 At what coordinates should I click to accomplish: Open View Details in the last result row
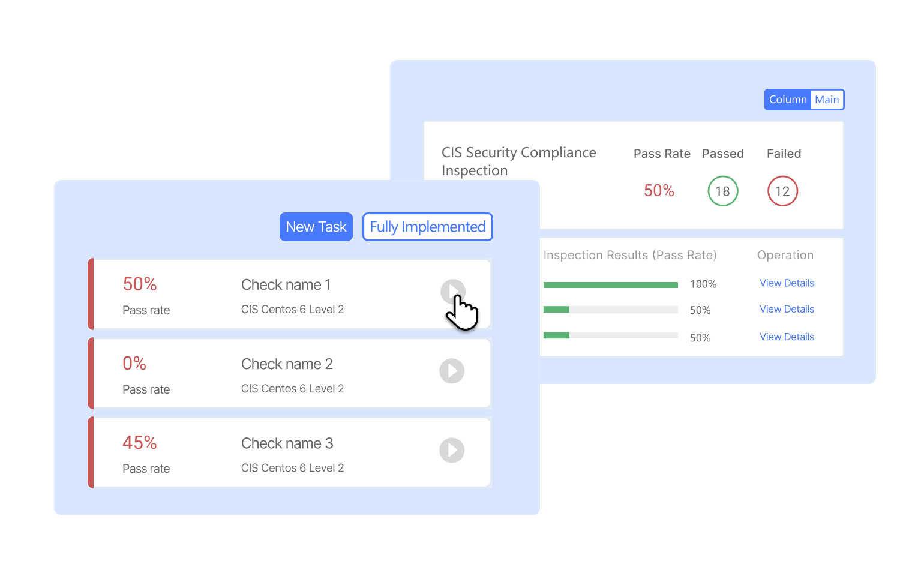787,337
